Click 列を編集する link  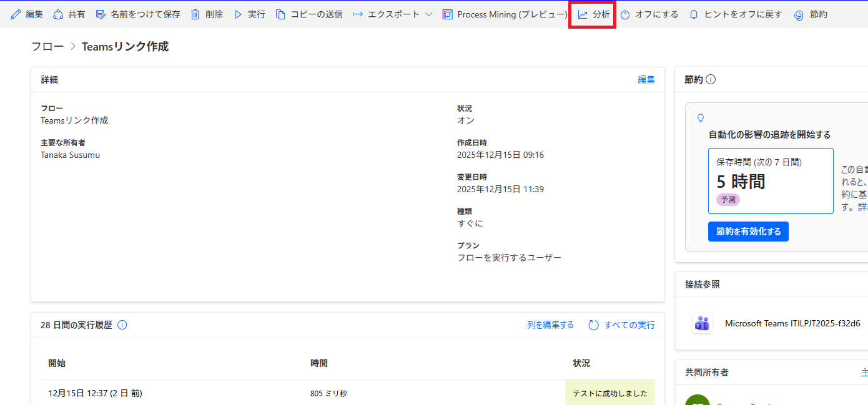tap(550, 324)
